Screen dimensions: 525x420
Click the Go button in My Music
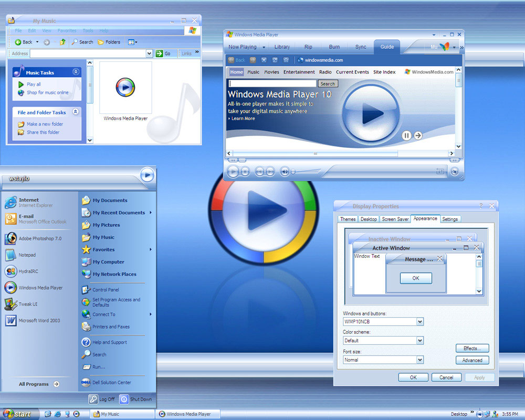164,53
